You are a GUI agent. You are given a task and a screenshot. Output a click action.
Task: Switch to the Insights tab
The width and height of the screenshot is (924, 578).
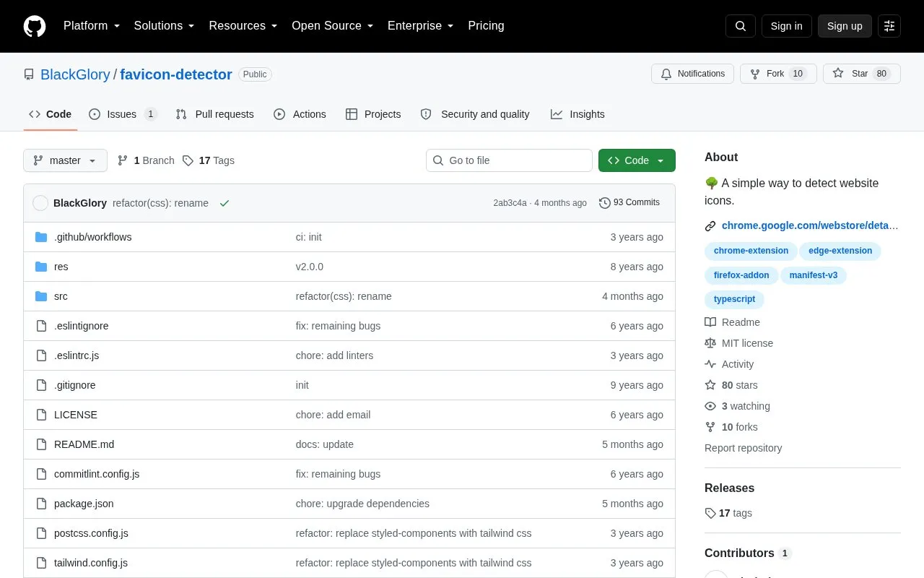tap(577, 114)
